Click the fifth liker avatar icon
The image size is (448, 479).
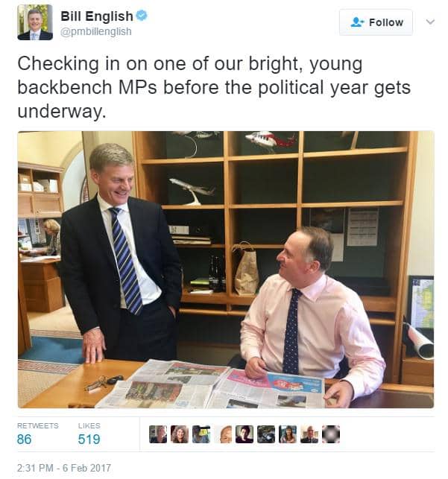pos(244,434)
